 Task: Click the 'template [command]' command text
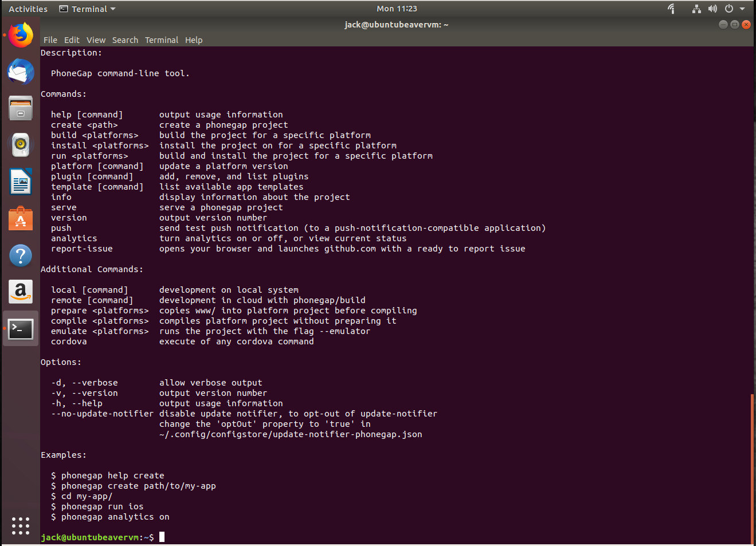coord(97,187)
